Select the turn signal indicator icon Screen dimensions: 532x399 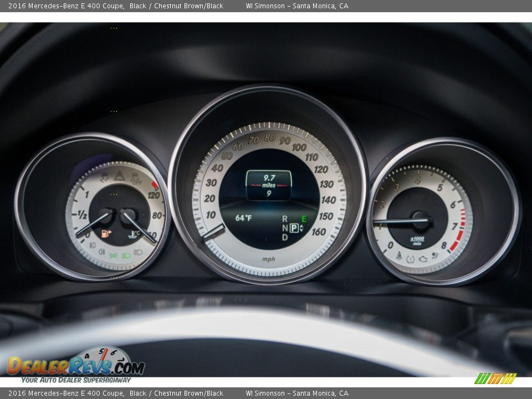[x=105, y=176]
